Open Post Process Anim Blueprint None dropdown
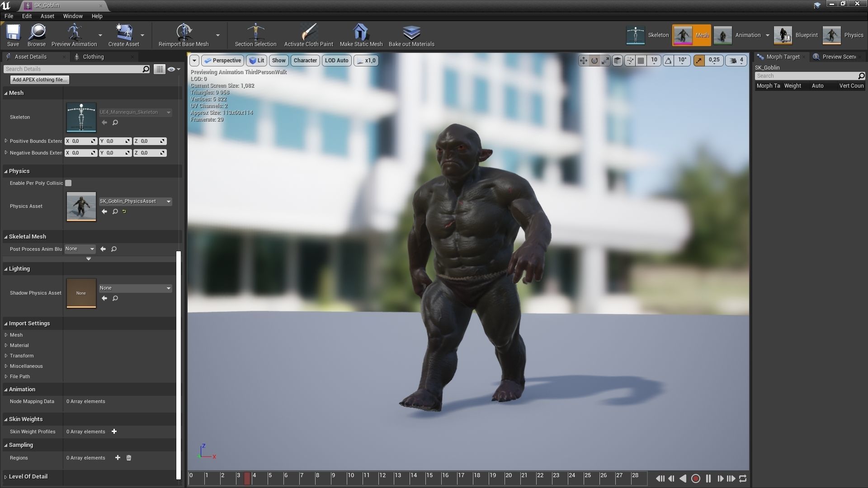Screen dimensions: 868x488 (x=80, y=249)
